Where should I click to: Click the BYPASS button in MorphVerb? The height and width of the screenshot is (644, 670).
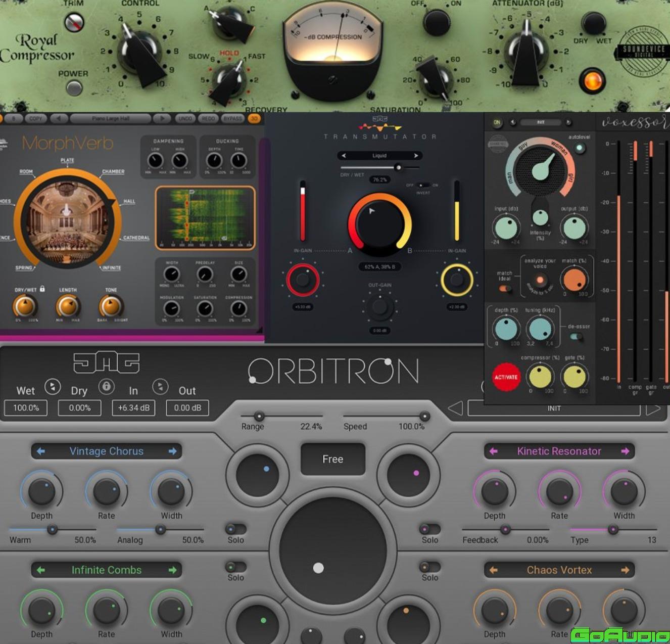tap(232, 118)
